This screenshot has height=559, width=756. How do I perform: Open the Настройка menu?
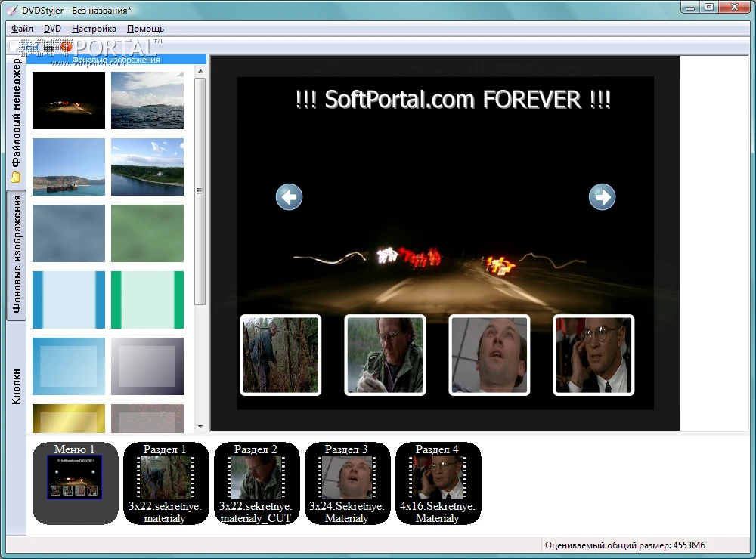click(x=94, y=29)
